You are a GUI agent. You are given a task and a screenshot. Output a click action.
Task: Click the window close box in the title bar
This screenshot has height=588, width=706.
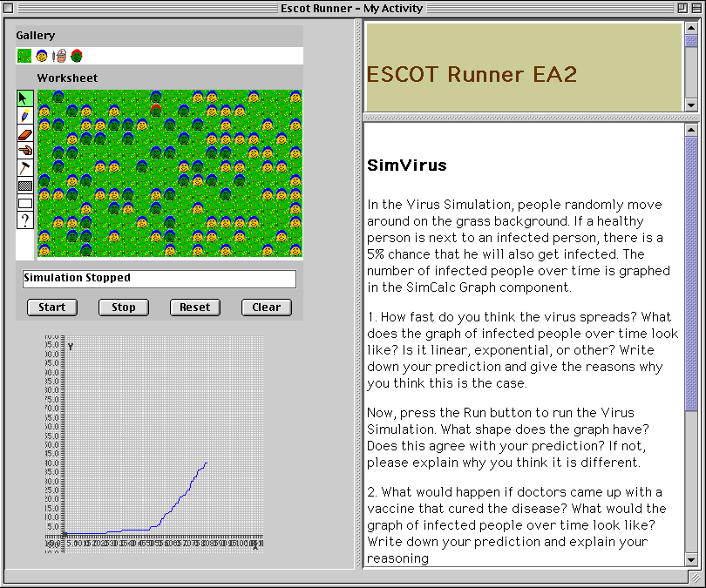(x=8, y=8)
